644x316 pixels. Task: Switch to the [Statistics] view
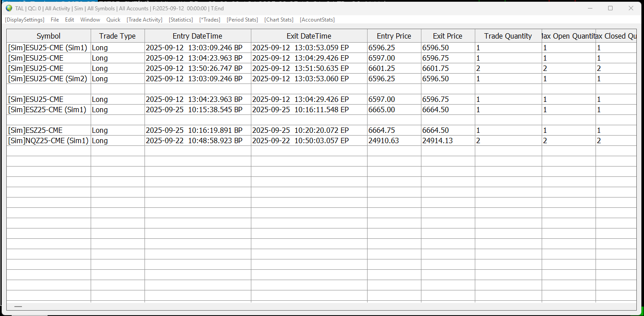181,20
